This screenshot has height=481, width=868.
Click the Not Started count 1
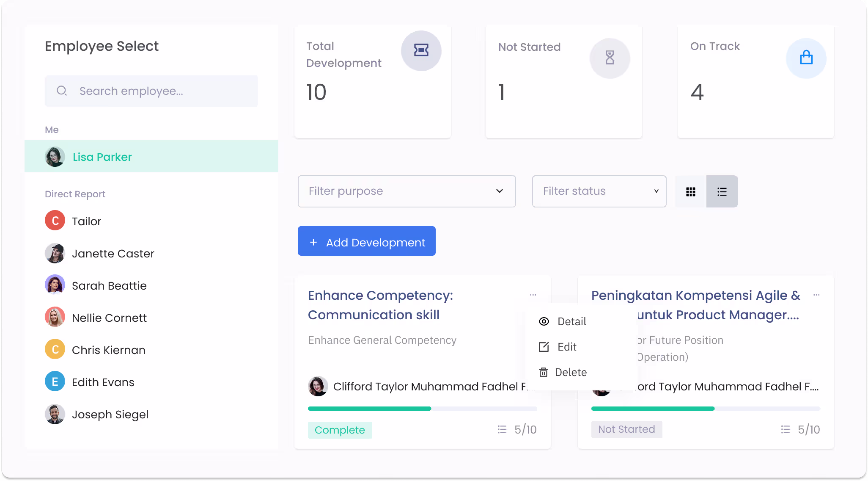point(502,92)
